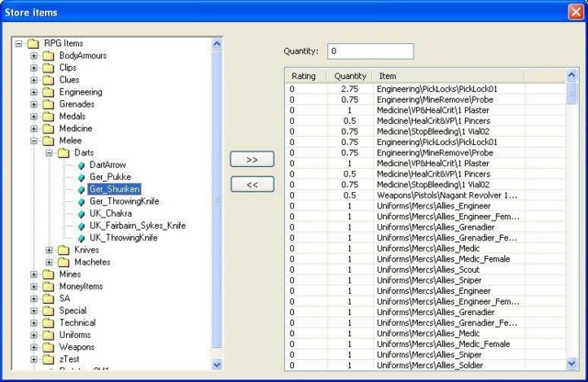588x382 pixels.
Task: Click tree scrollbar down arrow
Action: (x=217, y=364)
